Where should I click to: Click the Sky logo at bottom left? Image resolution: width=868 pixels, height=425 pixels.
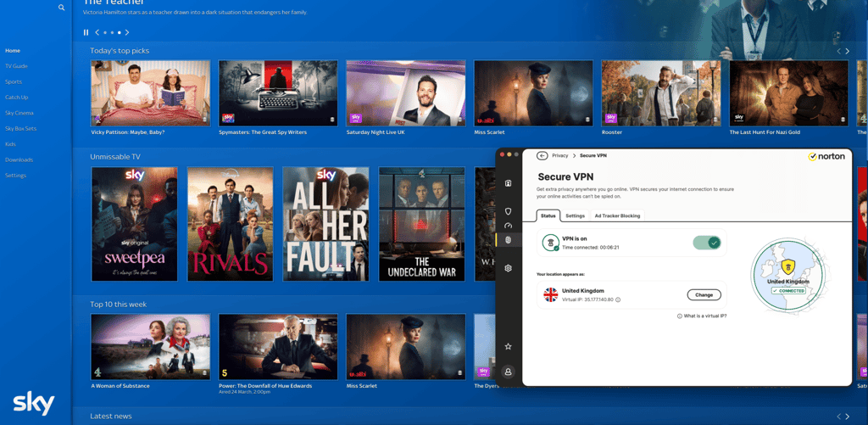tap(34, 404)
